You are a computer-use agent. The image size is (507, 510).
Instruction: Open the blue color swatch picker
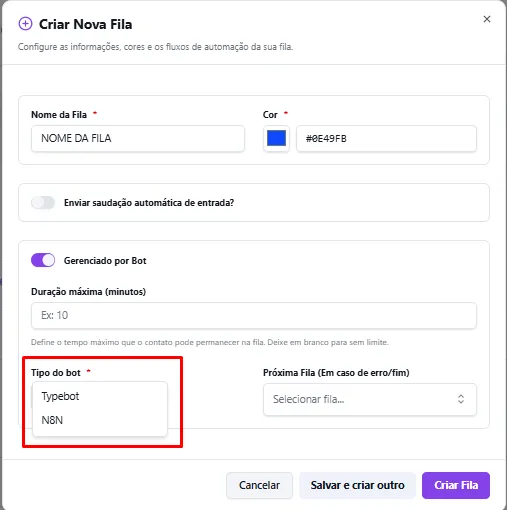[x=276, y=138]
